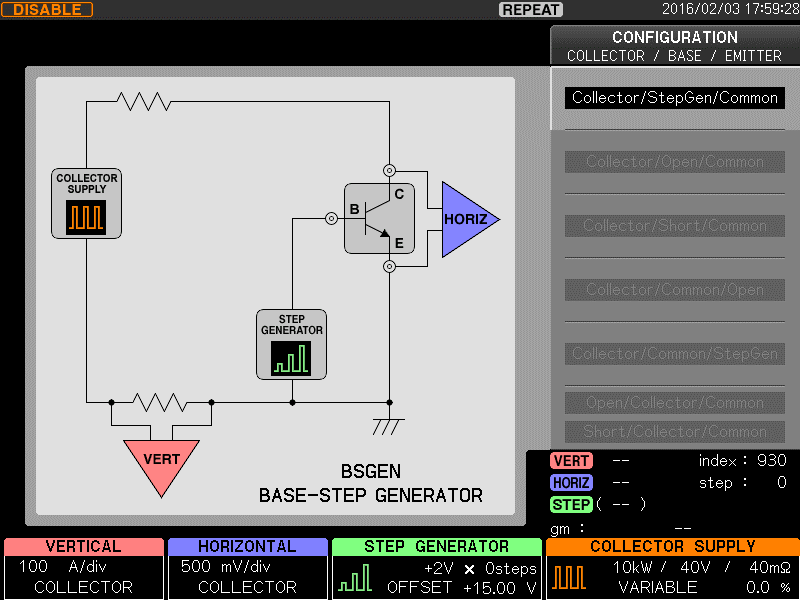The image size is (800, 600).
Task: Click the 0steps count value
Action: point(511,568)
